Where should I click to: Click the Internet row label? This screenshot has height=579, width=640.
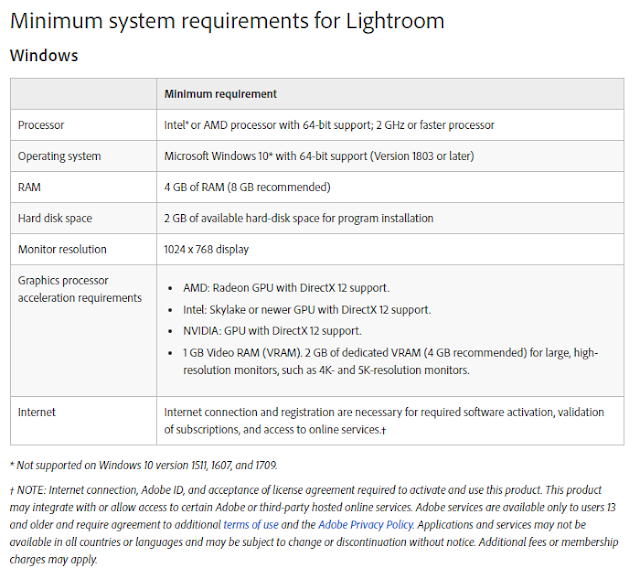36,412
